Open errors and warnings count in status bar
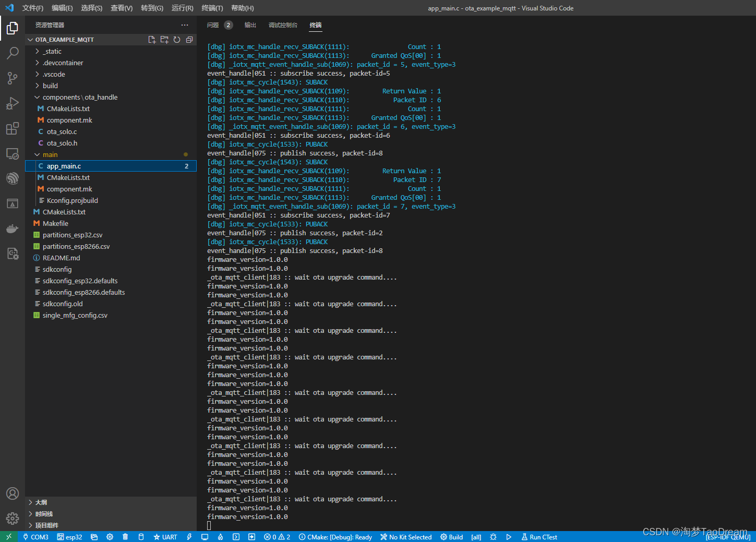The width and height of the screenshot is (756, 542). (277, 537)
